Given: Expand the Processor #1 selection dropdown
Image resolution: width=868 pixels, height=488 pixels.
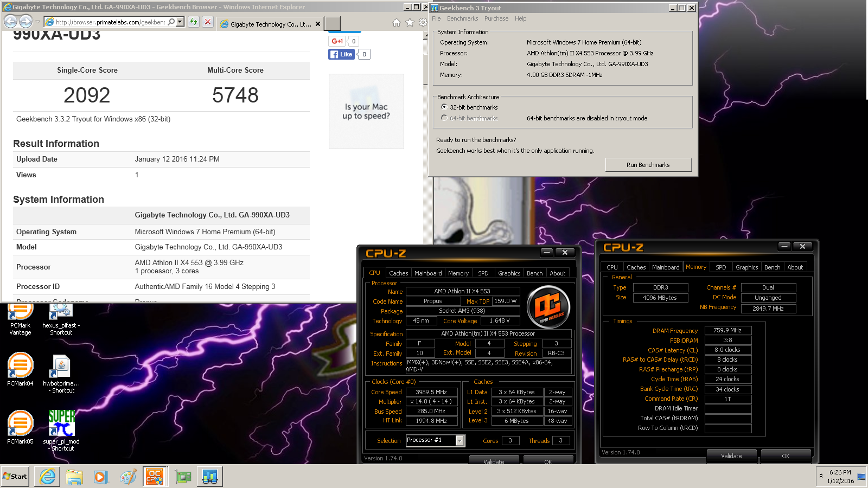Looking at the screenshot, I should [460, 441].
